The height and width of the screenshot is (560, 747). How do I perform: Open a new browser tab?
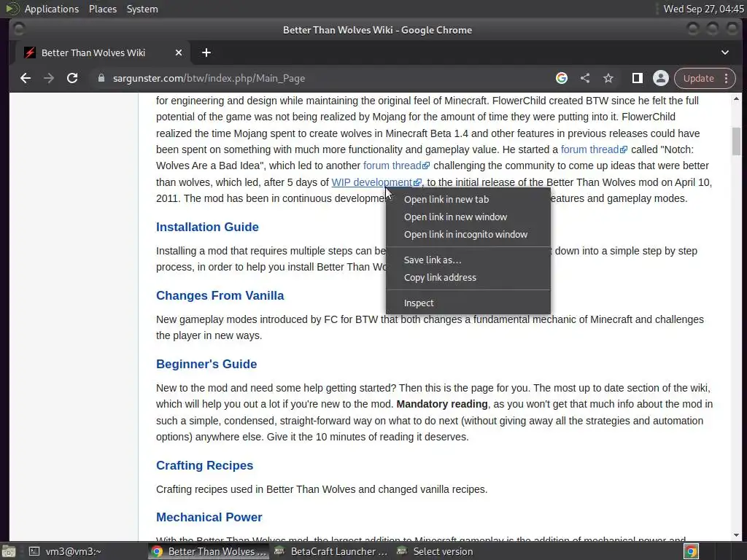pos(206,52)
